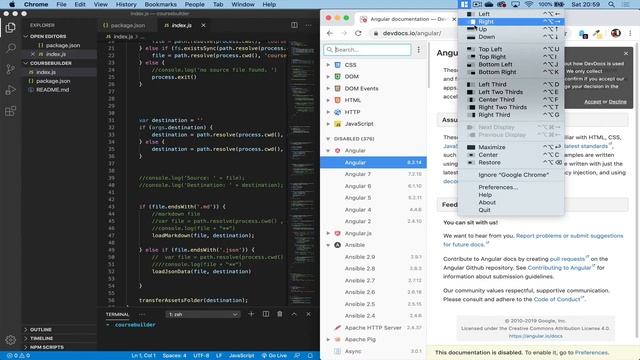Viewport: 640px width, 360px height.
Task: Select the TERMINAL panel tab
Action: click(x=118, y=314)
